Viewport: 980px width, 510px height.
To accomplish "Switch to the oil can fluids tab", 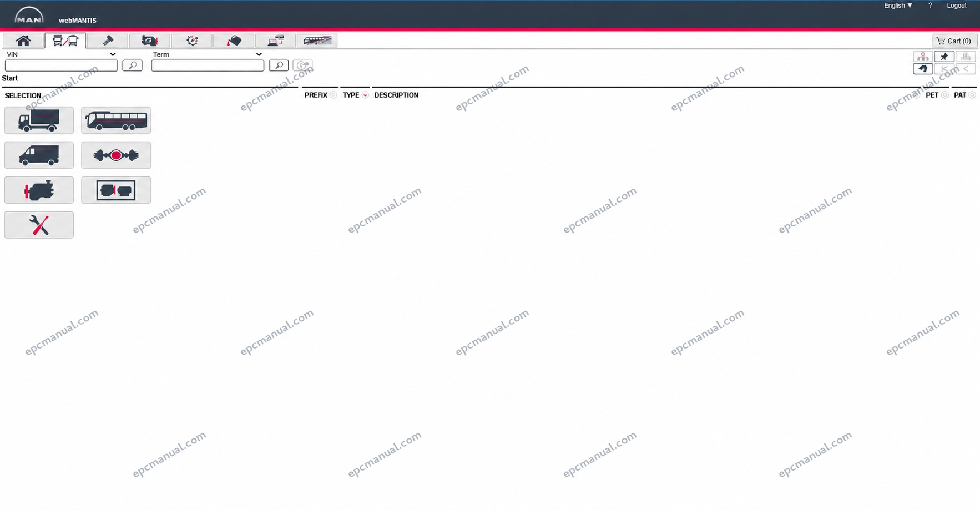I will point(234,41).
